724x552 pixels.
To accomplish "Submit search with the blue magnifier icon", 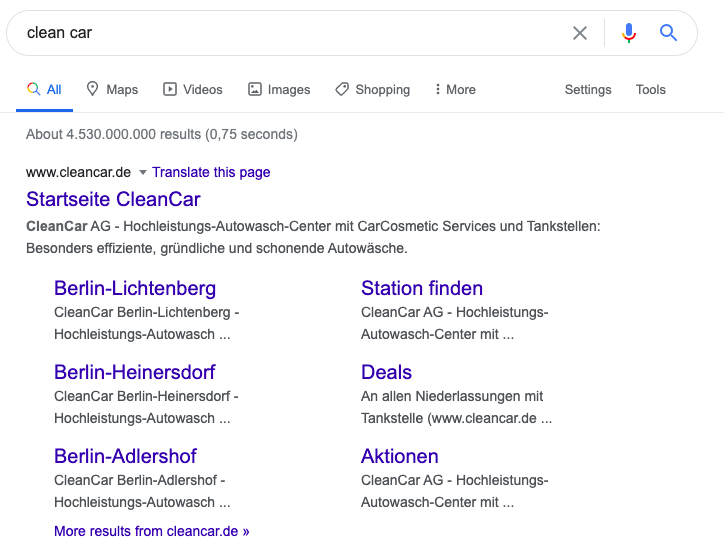I will point(668,33).
